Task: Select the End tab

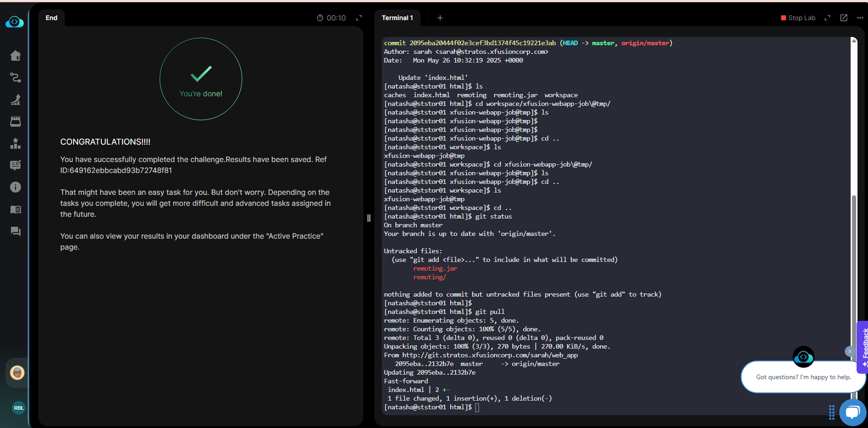Action: 52,18
